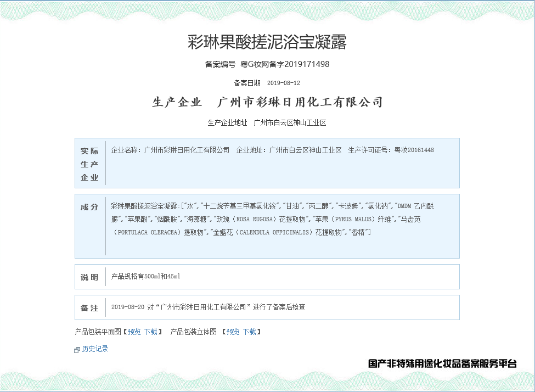This screenshot has width=535, height=392.
Task: Select the product title 彩琳果酸搓泥浴宝凝露
Action: point(267,42)
